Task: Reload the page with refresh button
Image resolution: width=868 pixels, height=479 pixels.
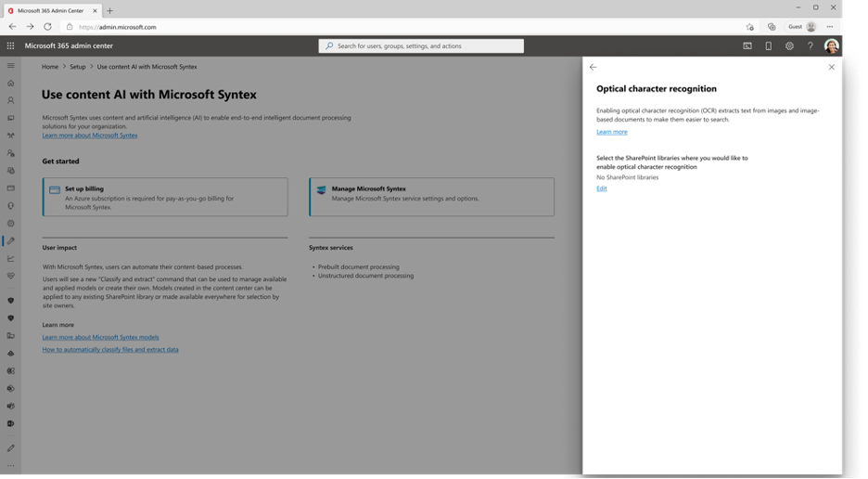Action: click(47, 27)
